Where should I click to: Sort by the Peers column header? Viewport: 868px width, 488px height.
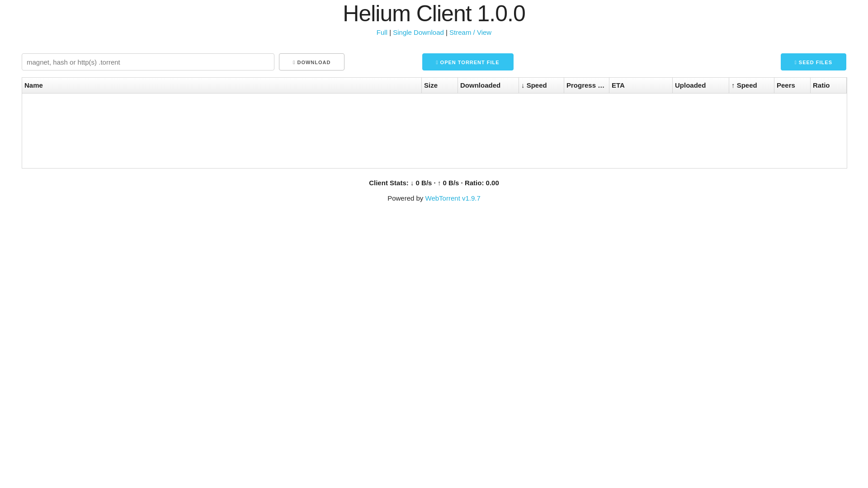(x=792, y=85)
